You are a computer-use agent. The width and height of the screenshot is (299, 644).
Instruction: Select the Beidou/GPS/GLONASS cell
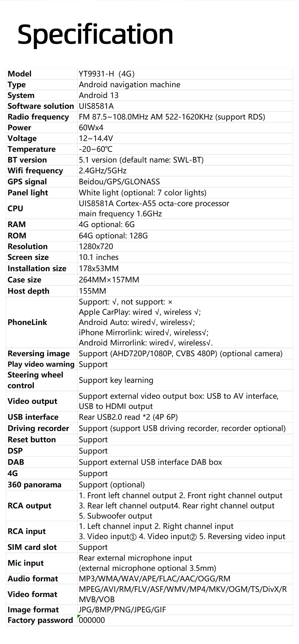(x=119, y=182)
